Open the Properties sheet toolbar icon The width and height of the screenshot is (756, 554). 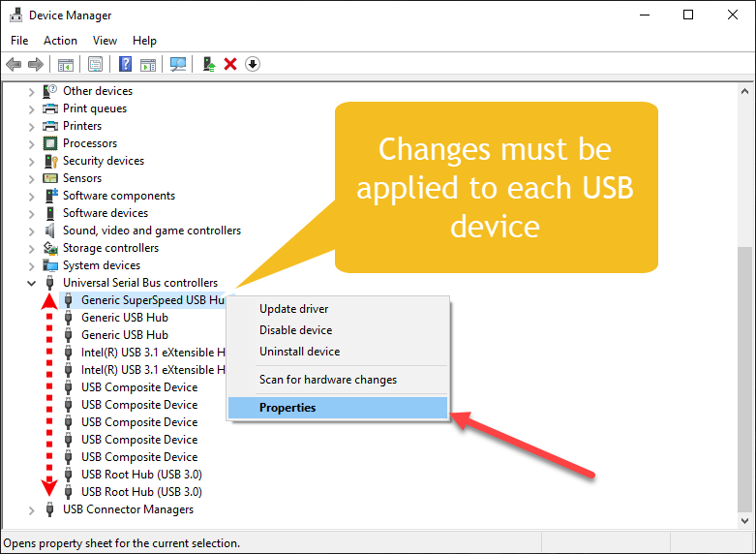[x=96, y=64]
